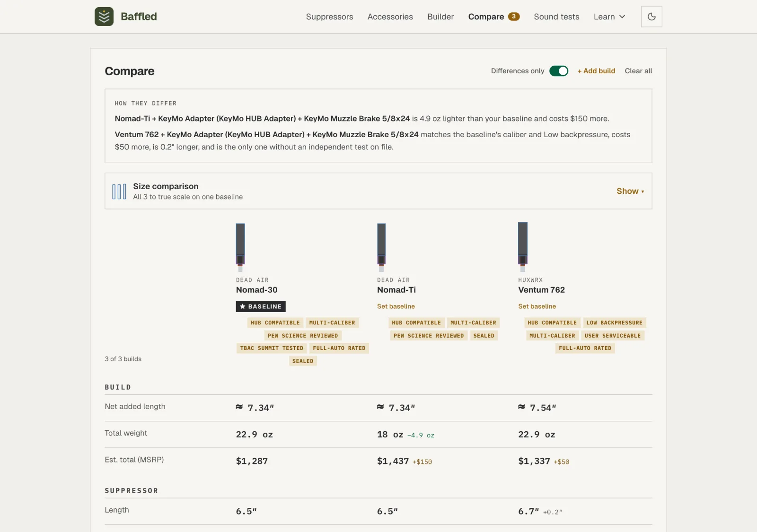This screenshot has width=757, height=532.
Task: Clear all builds from comparison
Action: point(638,71)
